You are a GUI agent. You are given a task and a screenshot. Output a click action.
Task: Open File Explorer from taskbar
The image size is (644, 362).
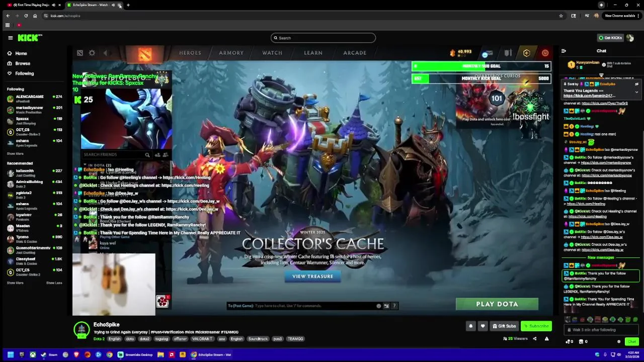160,354
